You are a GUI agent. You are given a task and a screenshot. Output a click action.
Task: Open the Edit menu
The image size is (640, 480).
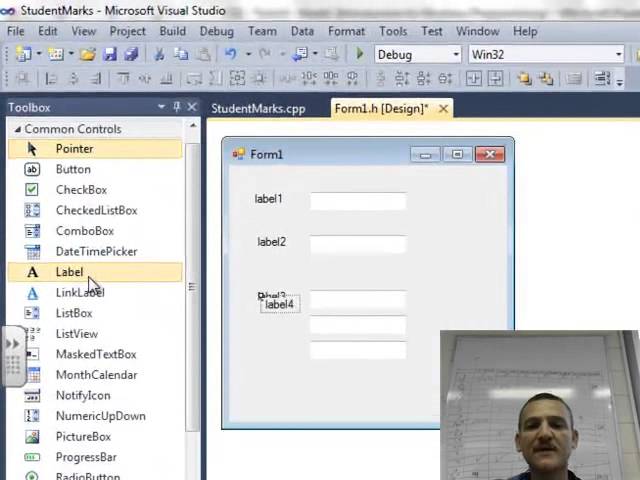(47, 31)
